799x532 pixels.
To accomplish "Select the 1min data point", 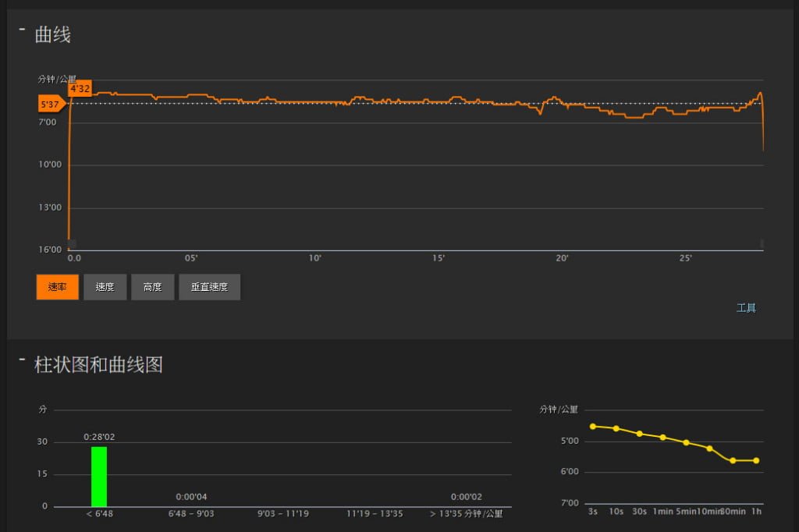I will [663, 437].
